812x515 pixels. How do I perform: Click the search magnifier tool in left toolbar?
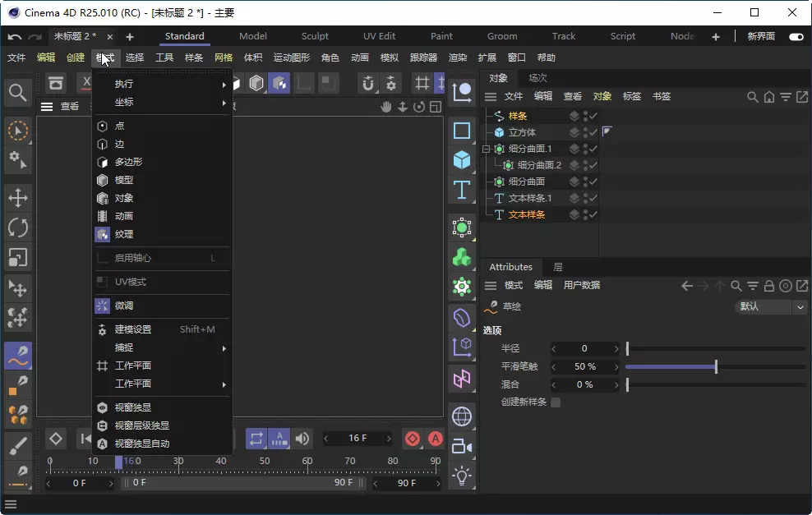tap(17, 93)
